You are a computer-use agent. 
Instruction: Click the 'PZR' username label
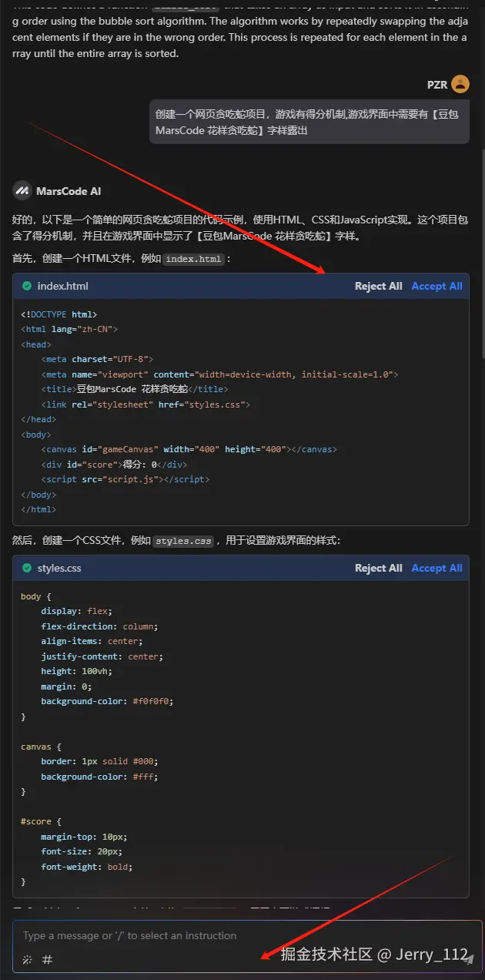pyautogui.click(x=437, y=85)
